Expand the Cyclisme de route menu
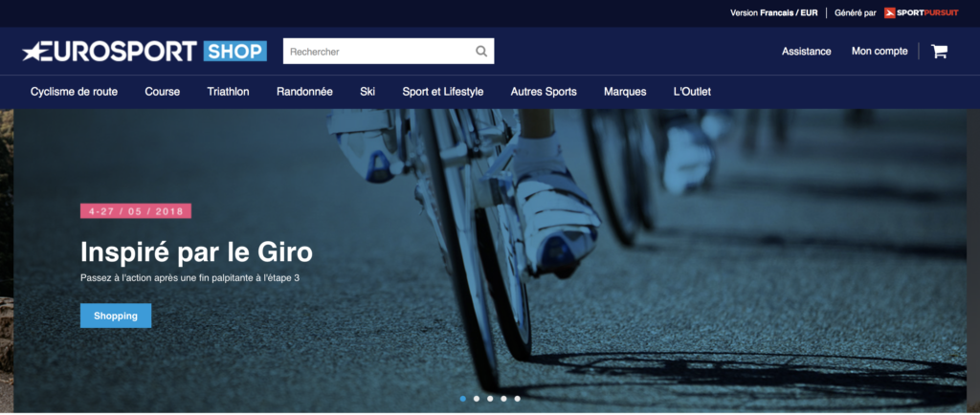The height and width of the screenshot is (415, 980). point(74,92)
